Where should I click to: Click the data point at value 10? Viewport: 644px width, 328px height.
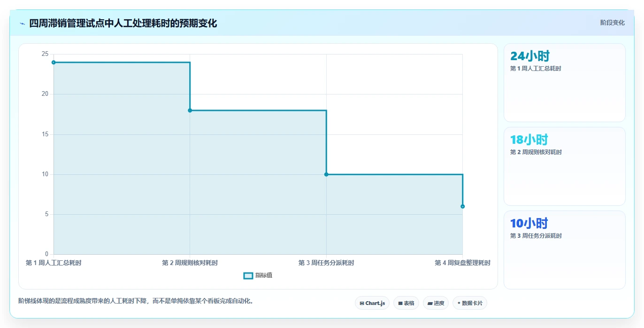pos(326,174)
